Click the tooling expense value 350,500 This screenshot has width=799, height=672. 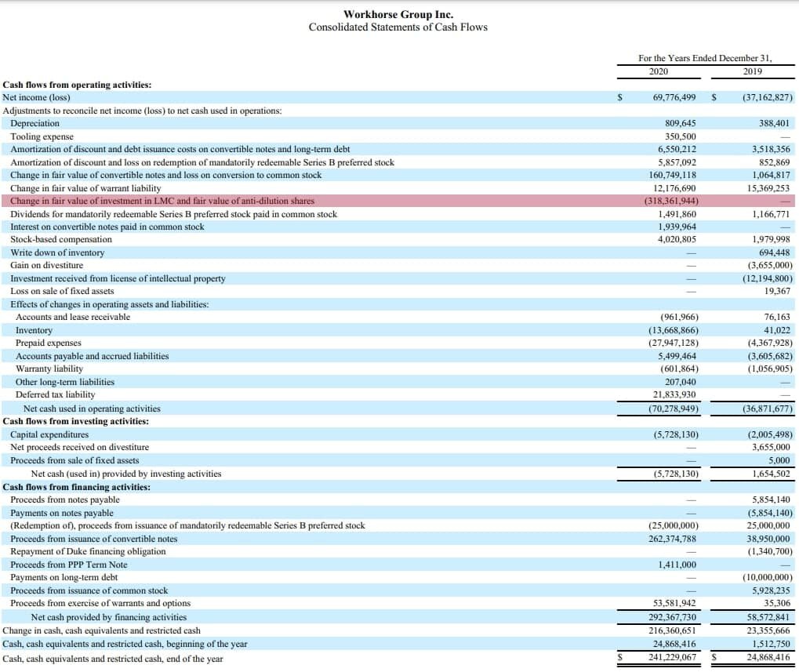681,136
